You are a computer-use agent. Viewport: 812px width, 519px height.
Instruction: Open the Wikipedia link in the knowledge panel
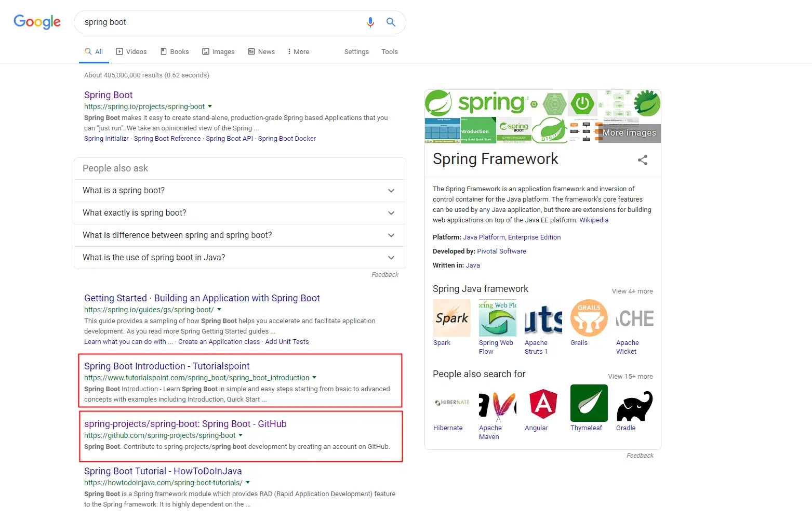(594, 220)
